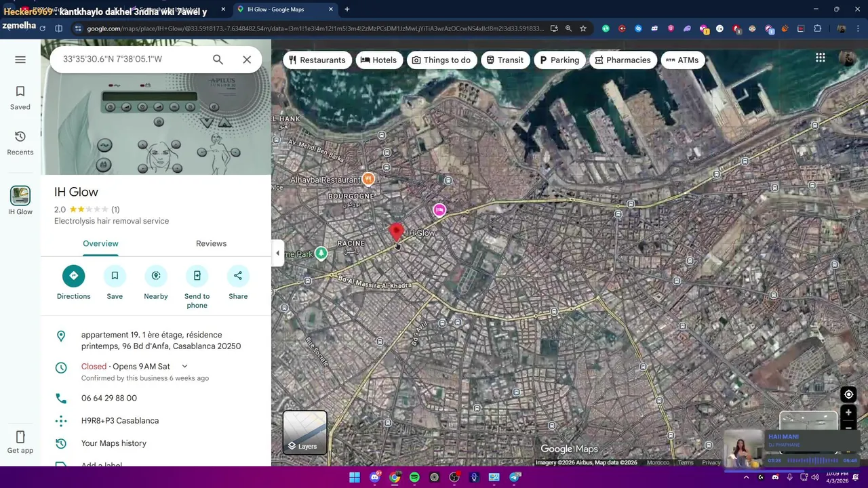Open a new Chrome tab
The height and width of the screenshot is (488, 868).
(x=347, y=9)
